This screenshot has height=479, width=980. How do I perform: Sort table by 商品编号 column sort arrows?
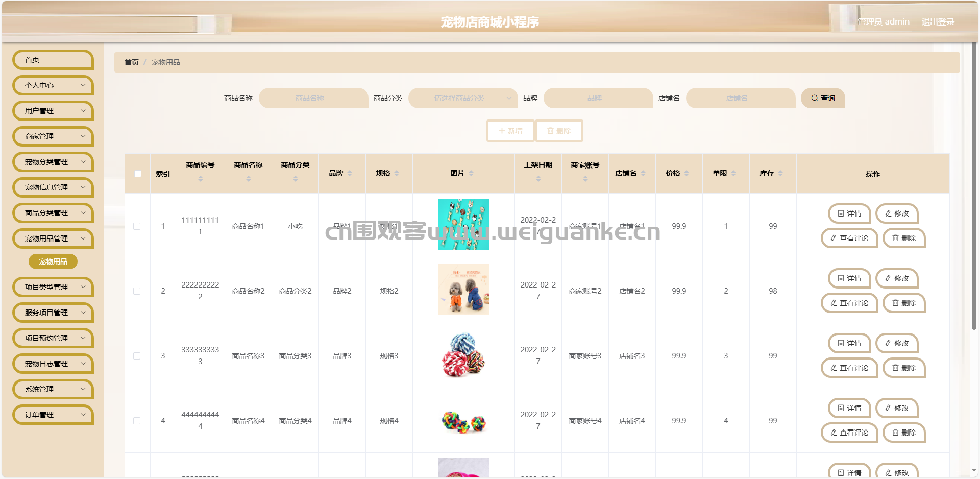(x=201, y=179)
